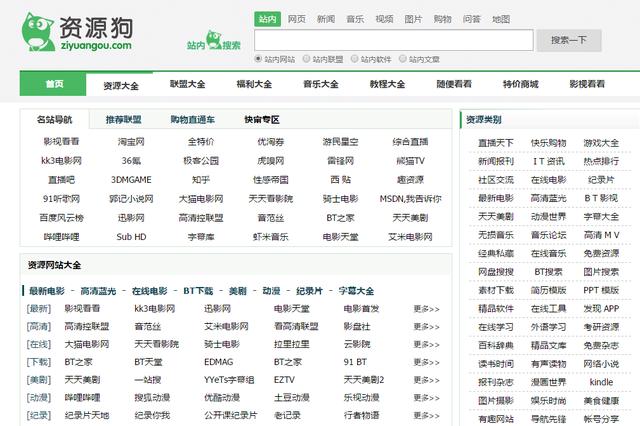Switch to the 问答 search tab

pos(471,19)
